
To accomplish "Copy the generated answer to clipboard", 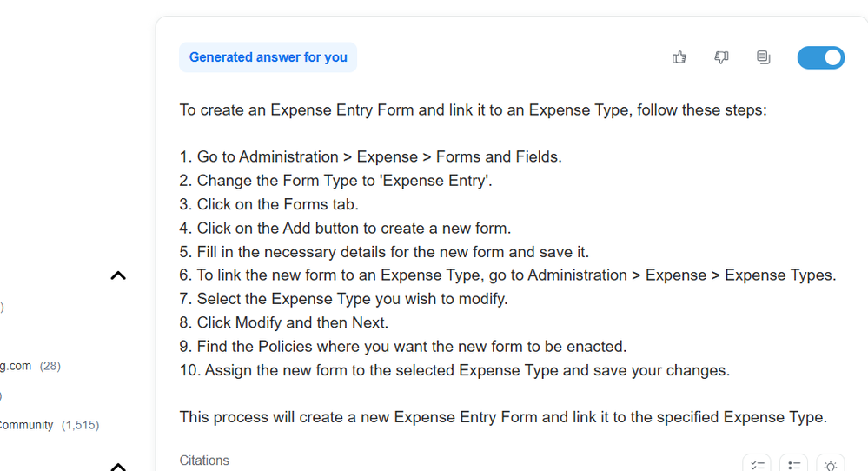I will coord(764,57).
